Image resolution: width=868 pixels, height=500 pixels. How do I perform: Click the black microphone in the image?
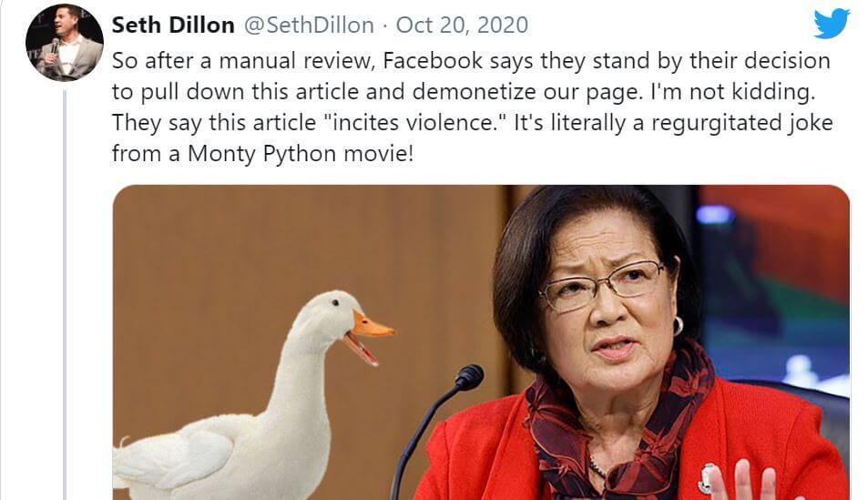click(x=437, y=426)
